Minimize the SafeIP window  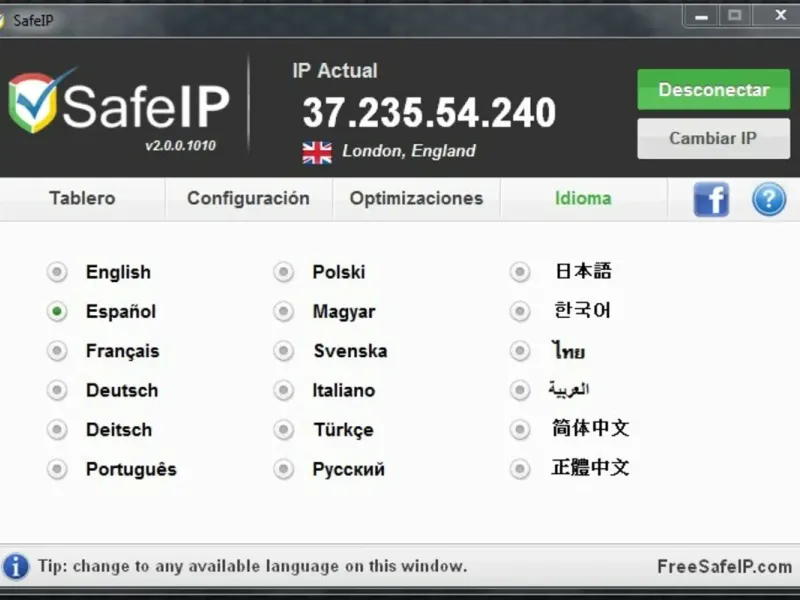(702, 16)
